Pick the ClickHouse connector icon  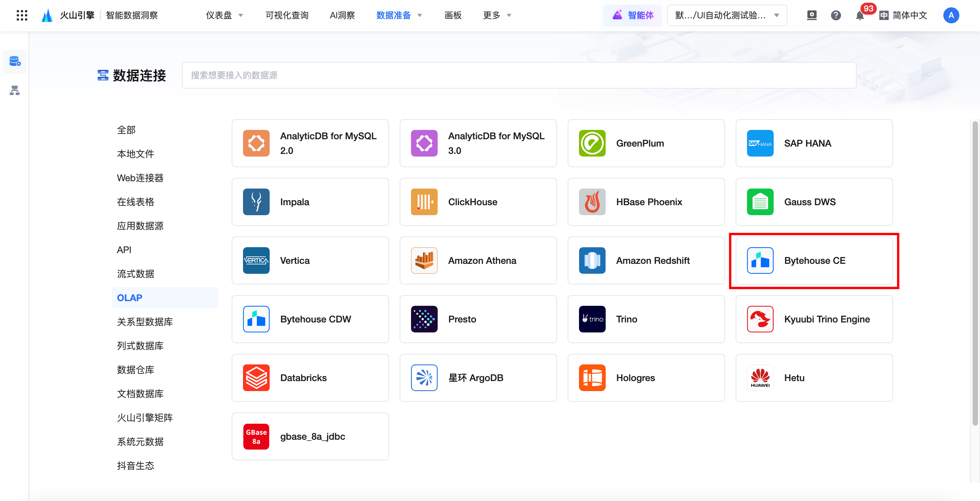424,202
